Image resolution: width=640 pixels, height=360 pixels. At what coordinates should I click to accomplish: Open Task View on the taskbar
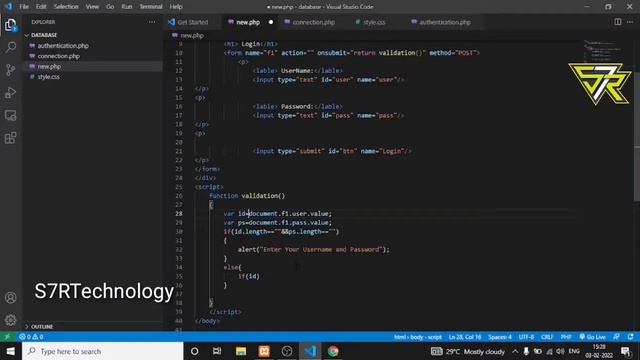pyautogui.click(x=217, y=351)
